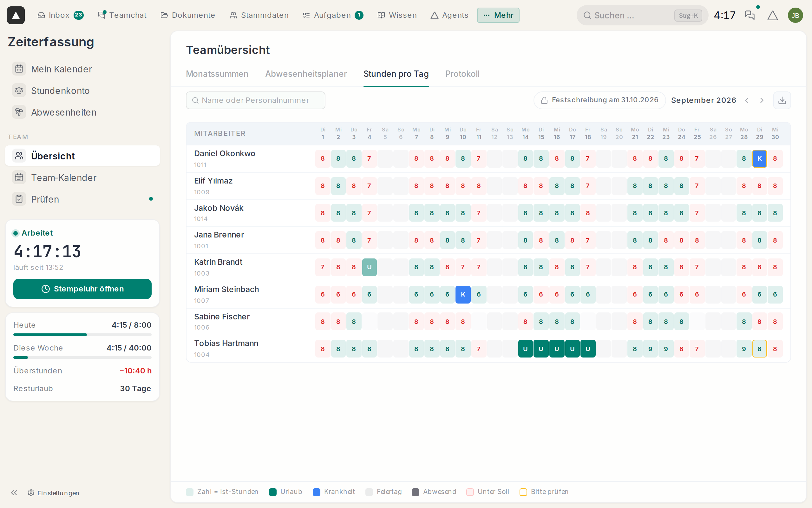Go to Dokumente in the top bar
Viewport: 812px width, 508px height.
coord(188,15)
